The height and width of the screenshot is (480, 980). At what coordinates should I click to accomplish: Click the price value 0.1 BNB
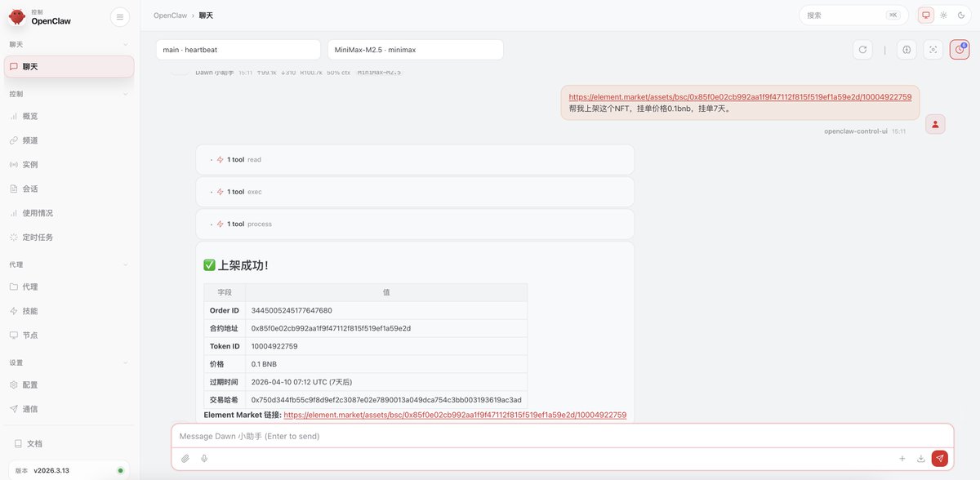point(264,364)
